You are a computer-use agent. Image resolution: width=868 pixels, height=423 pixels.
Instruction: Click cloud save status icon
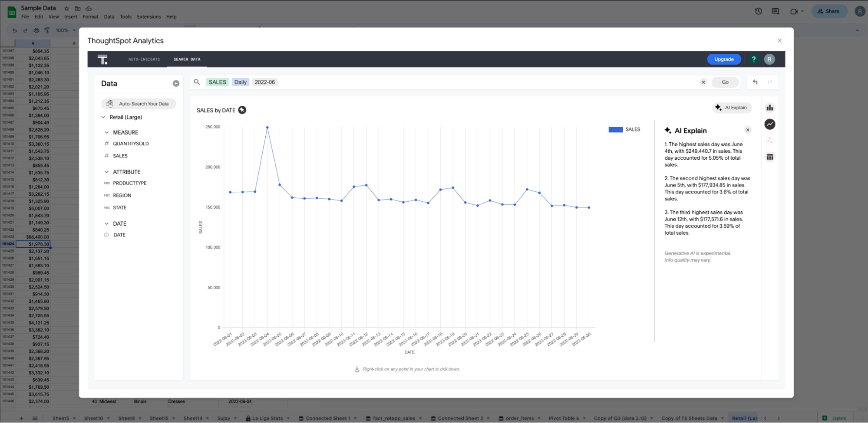tap(89, 8)
